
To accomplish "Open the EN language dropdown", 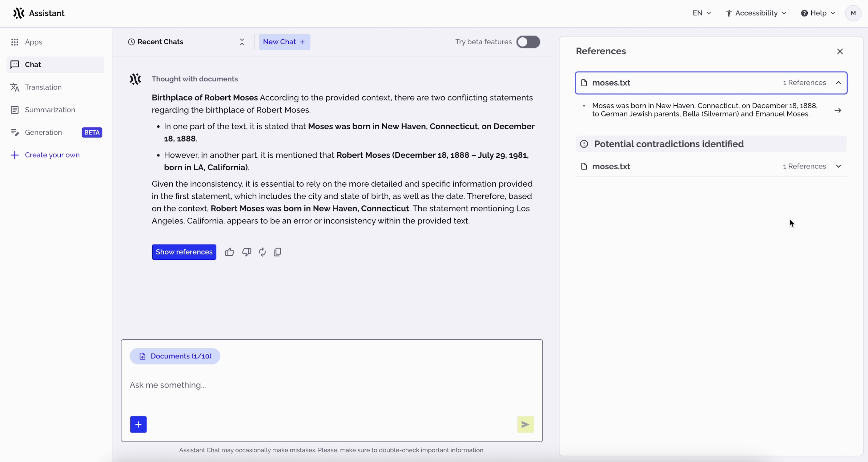I will [x=701, y=13].
